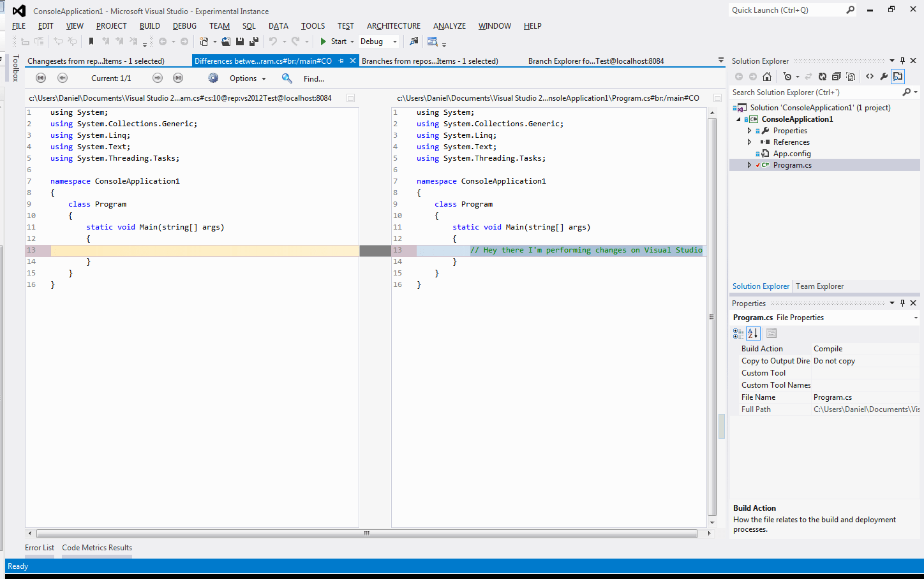The width and height of the screenshot is (924, 579).
Task: Jump to the first difference in the diff toolbar
Action: point(41,78)
